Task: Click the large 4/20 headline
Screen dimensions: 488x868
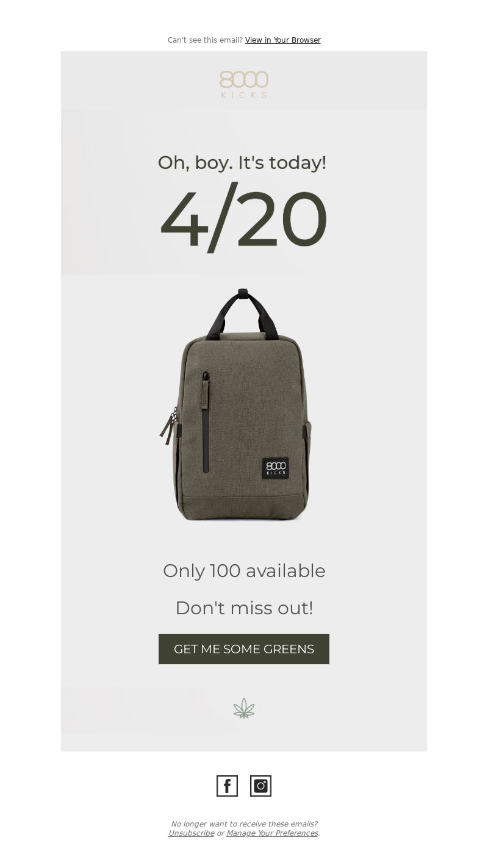Action: (x=244, y=220)
